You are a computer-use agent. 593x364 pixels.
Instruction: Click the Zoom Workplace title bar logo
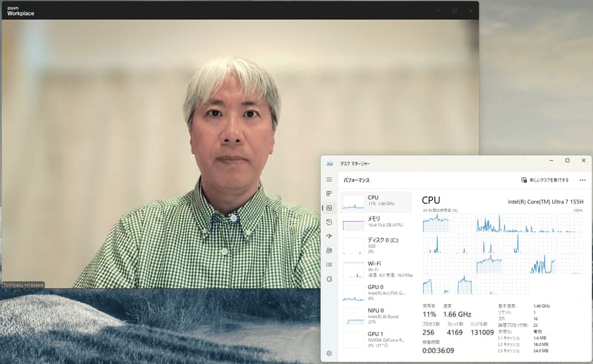tap(21, 11)
